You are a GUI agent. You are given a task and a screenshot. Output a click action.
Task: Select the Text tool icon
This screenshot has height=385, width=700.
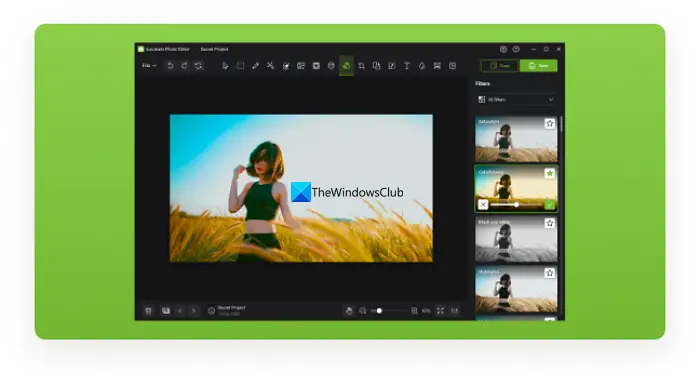tap(407, 66)
